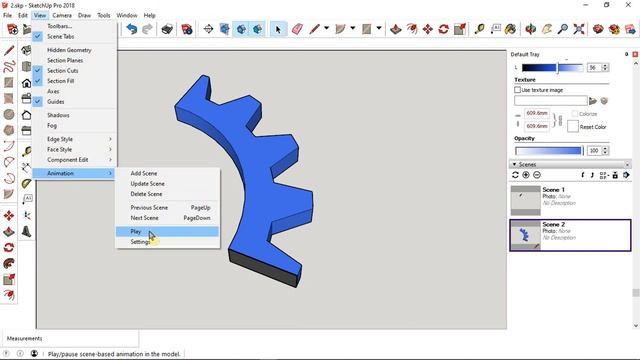Toggle Fog in View menu
Image resolution: width=640 pixels, height=360 pixels.
pos(52,126)
